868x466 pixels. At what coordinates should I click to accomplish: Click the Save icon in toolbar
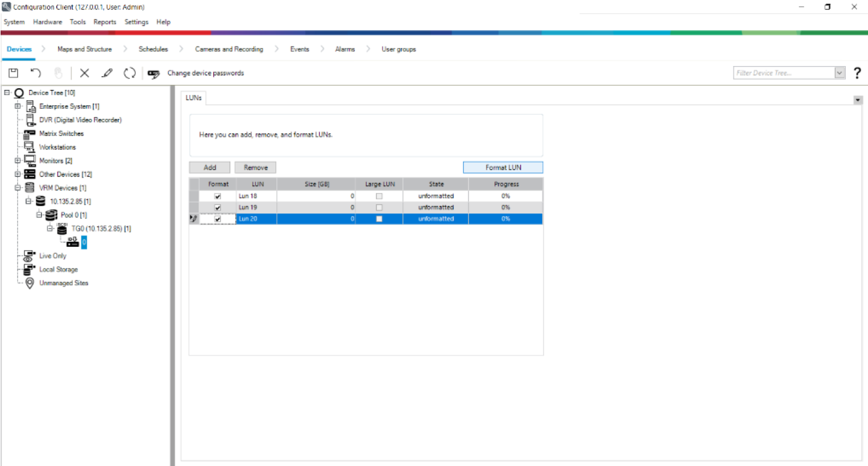[x=14, y=73]
